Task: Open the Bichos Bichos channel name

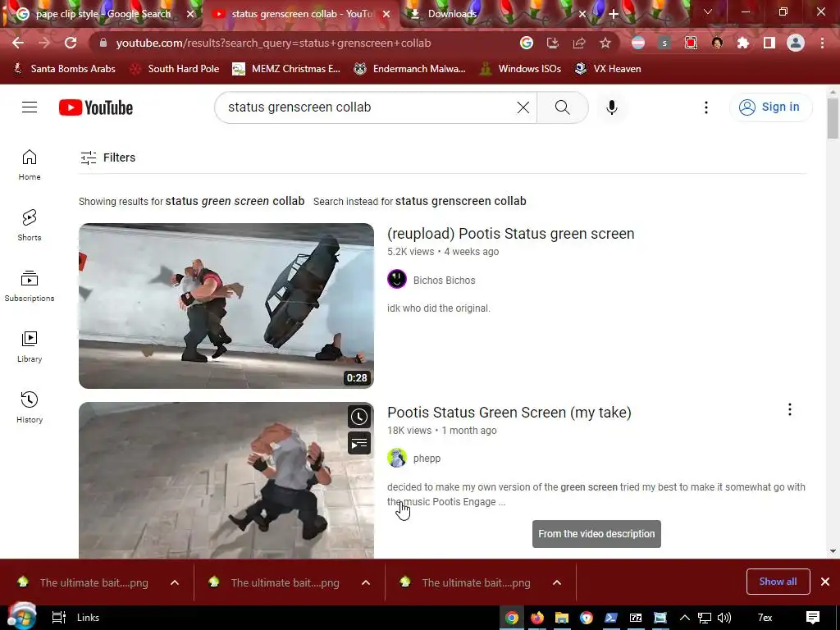Action: [444, 281]
